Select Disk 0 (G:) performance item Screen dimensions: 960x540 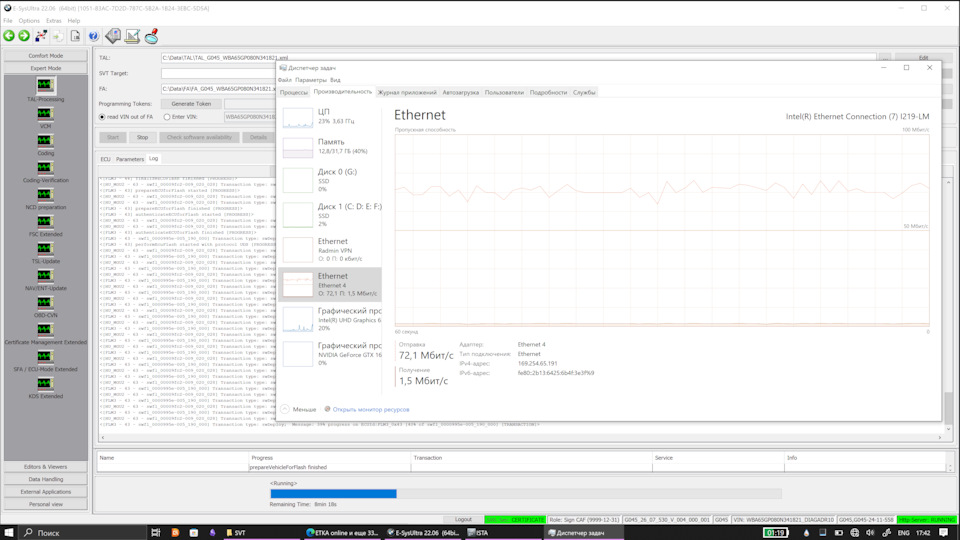pos(329,180)
